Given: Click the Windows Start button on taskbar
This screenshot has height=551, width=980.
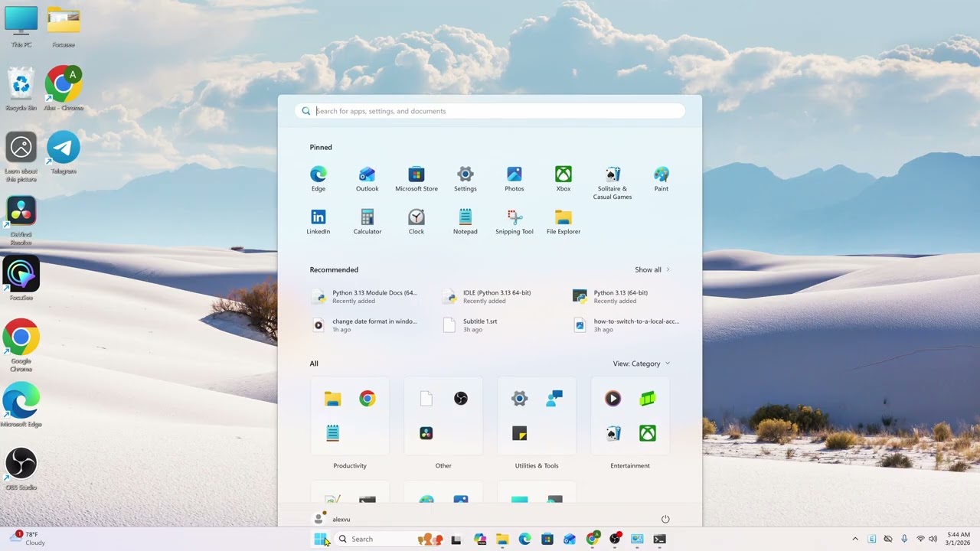Looking at the screenshot, I should click(x=320, y=539).
